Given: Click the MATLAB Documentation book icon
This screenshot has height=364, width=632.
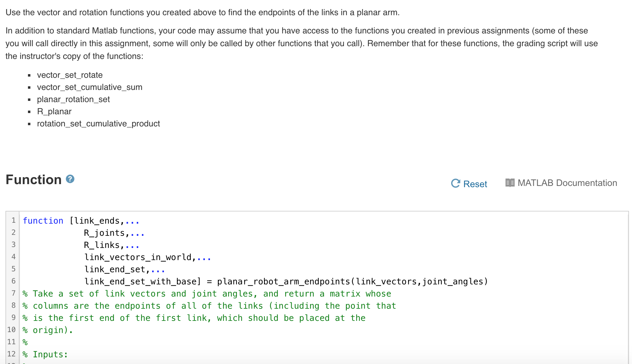Looking at the screenshot, I should (510, 183).
